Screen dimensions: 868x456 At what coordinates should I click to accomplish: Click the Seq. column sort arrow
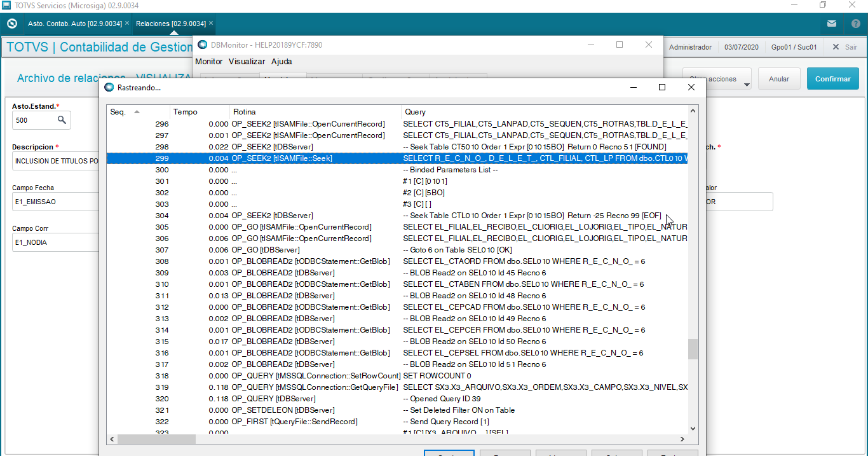click(137, 112)
